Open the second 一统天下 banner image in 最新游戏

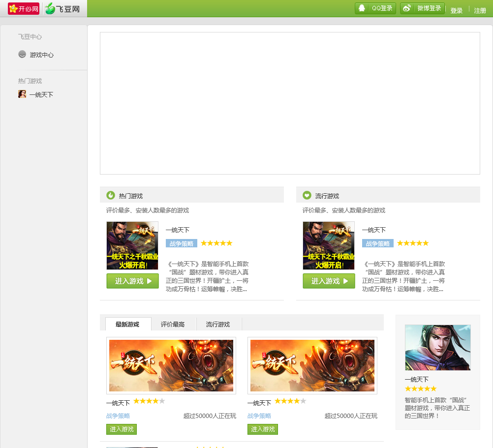point(312,366)
